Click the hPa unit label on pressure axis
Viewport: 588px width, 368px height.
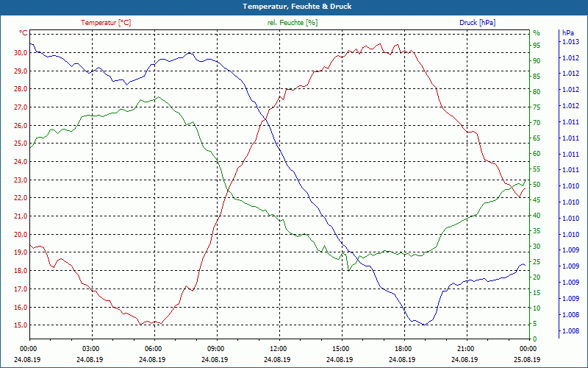(567, 33)
